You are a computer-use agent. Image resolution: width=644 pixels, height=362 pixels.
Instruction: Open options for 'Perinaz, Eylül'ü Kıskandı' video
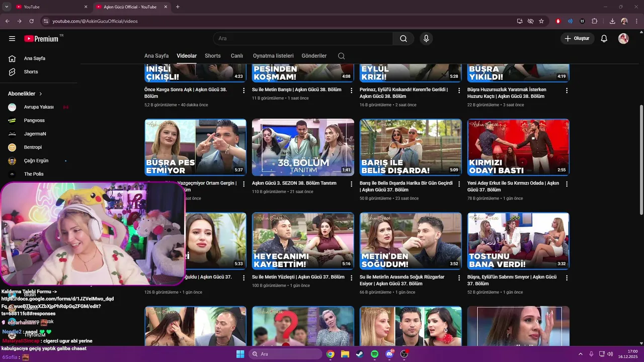point(459,90)
